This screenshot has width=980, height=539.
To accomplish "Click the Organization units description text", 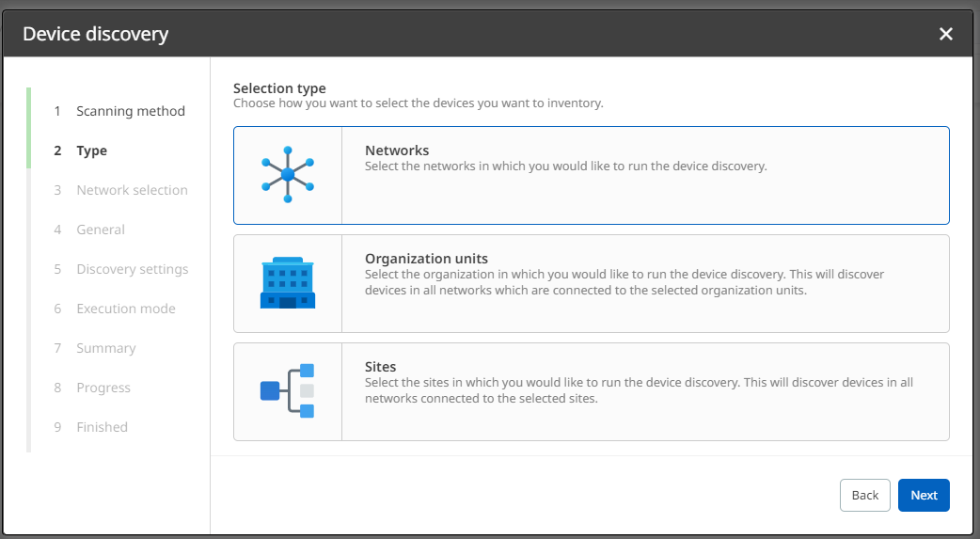I will 624,282.
